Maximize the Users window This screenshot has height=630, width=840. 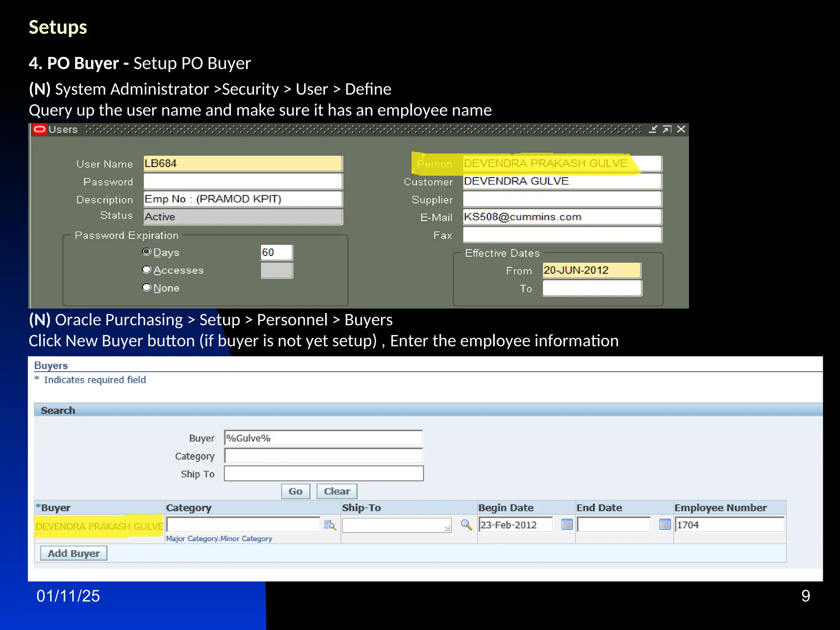[667, 130]
